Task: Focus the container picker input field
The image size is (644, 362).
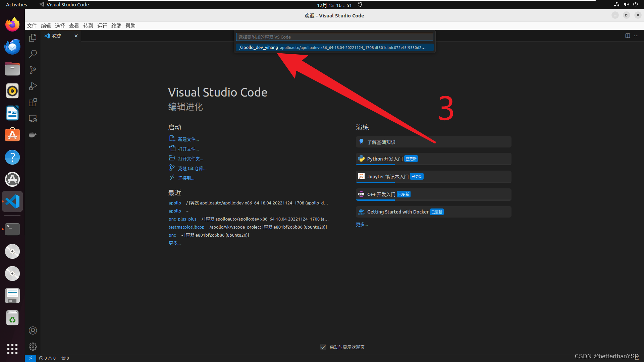Action: [x=334, y=37]
